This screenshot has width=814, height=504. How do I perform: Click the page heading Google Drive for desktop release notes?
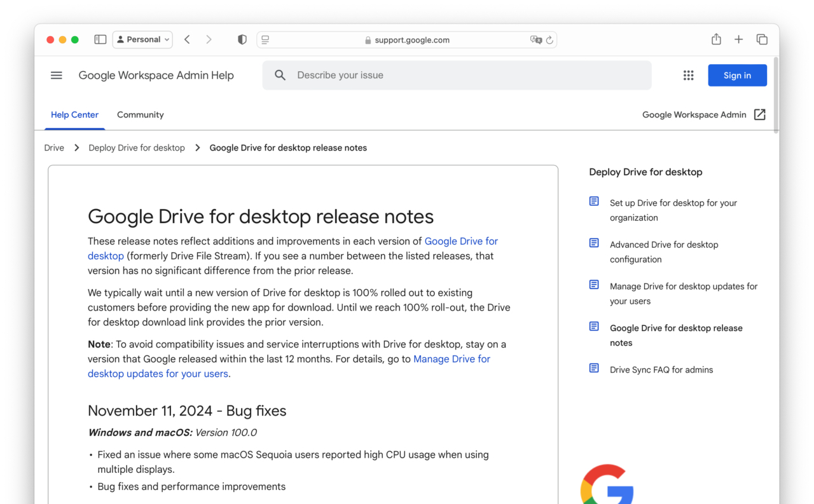pos(261,217)
